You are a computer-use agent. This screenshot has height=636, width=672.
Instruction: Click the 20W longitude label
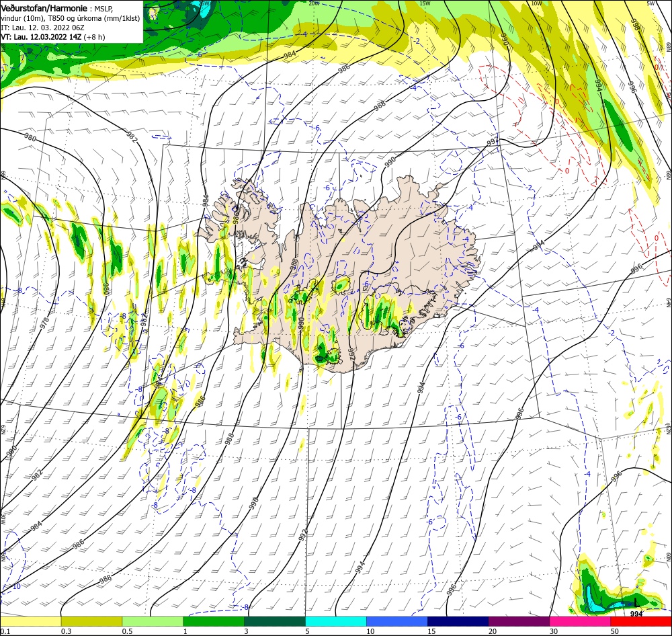314,3
